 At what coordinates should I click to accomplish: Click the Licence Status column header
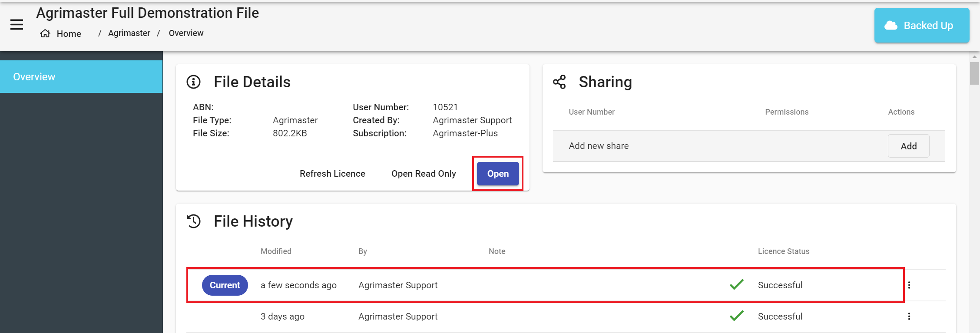click(x=784, y=251)
